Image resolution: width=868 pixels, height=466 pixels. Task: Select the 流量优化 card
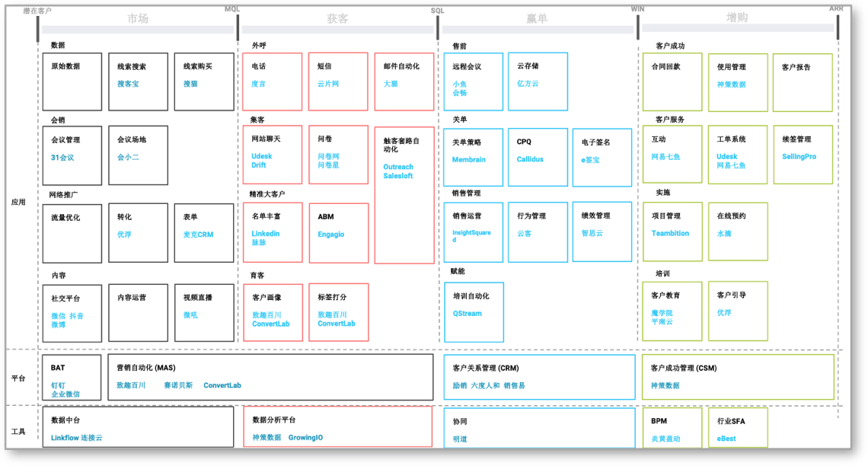[x=72, y=233]
